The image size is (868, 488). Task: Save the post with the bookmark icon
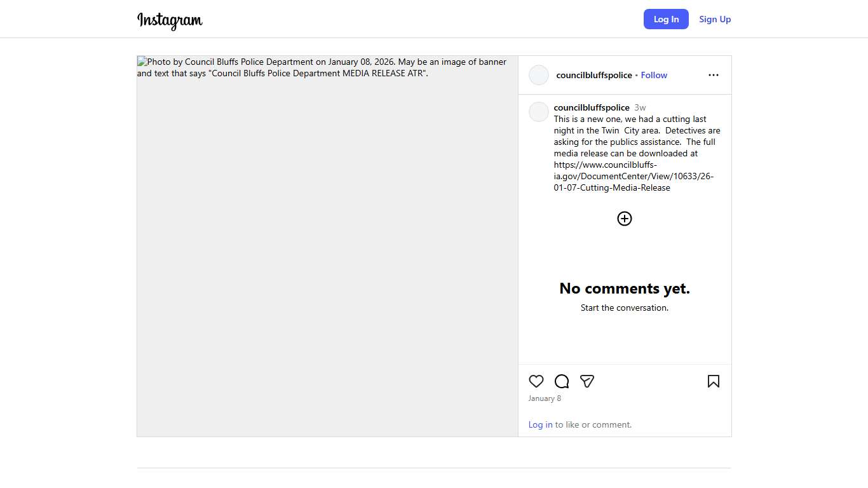[714, 381]
